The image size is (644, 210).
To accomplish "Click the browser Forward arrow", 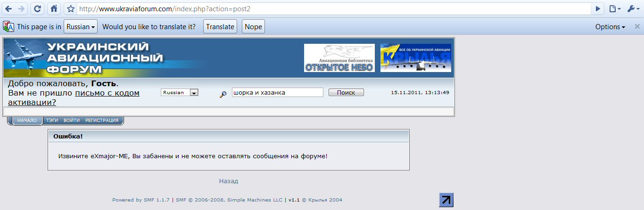I will coord(21,8).
